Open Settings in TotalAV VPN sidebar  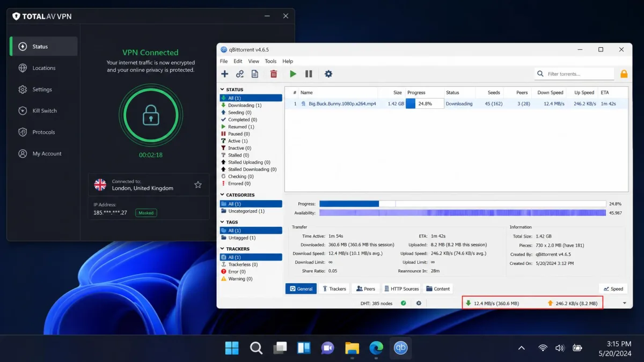43,90
